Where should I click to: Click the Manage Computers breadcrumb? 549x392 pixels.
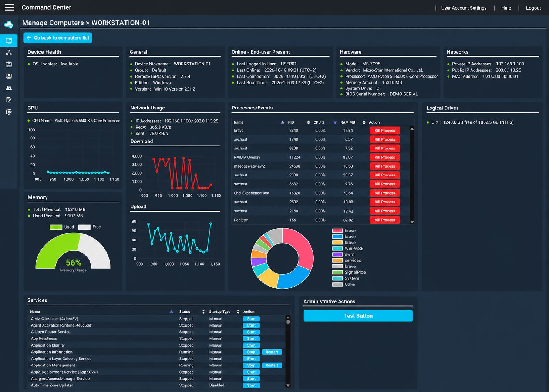[x=53, y=23]
